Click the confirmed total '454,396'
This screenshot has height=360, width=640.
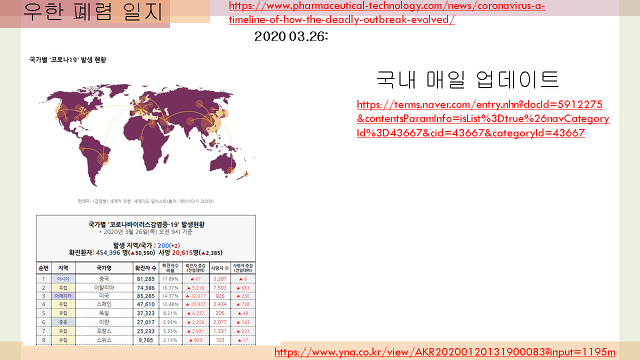click(x=108, y=253)
